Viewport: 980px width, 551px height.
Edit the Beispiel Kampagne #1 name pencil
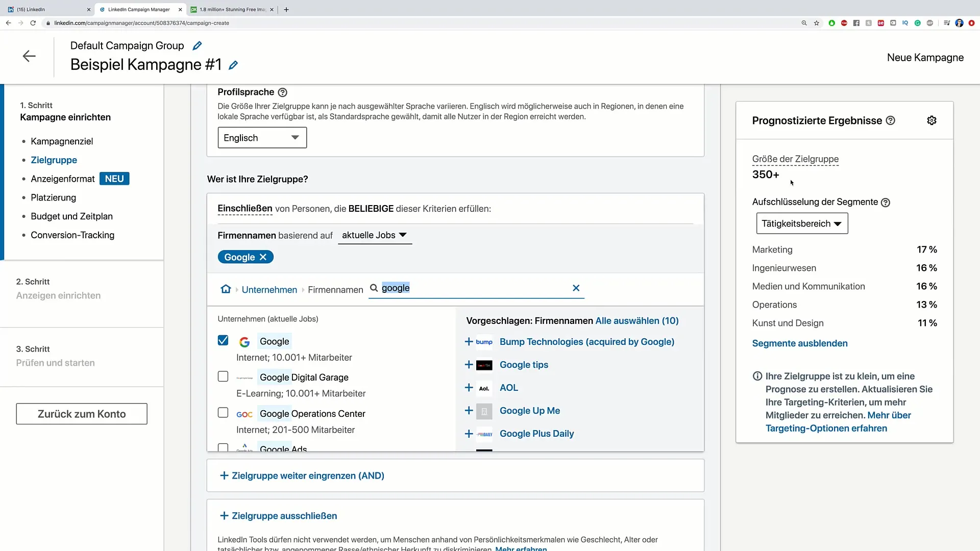click(x=233, y=65)
